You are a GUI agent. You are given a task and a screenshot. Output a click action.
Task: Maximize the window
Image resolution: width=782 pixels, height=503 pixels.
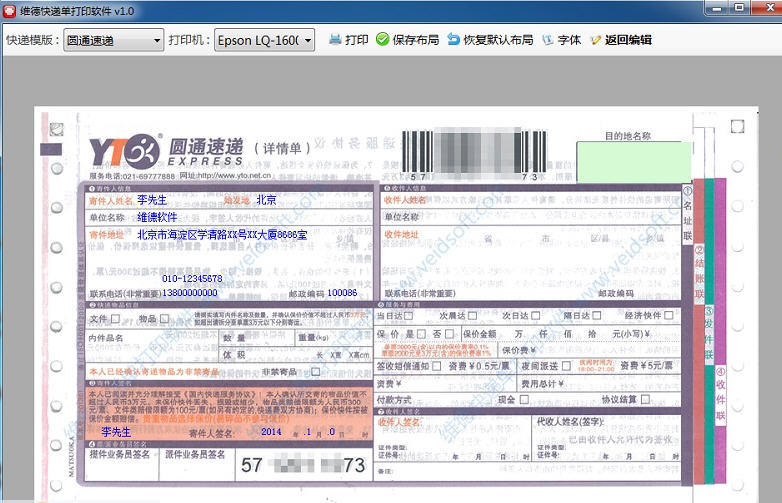pyautogui.click(x=739, y=8)
